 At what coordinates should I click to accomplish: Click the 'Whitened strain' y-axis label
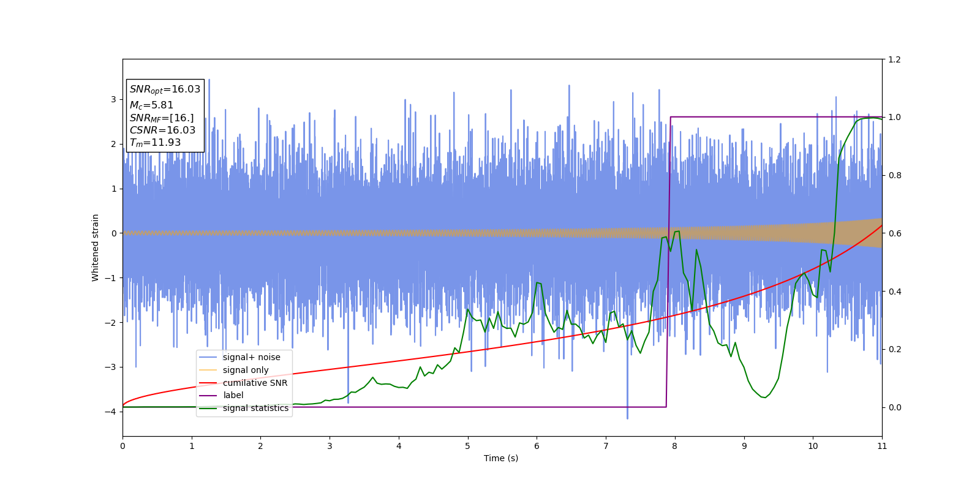pyautogui.click(x=96, y=247)
